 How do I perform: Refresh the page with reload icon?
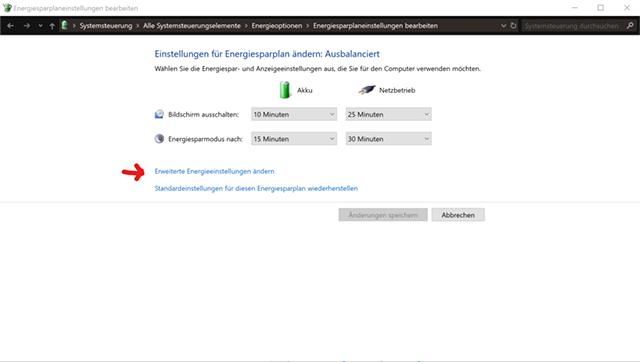513,26
